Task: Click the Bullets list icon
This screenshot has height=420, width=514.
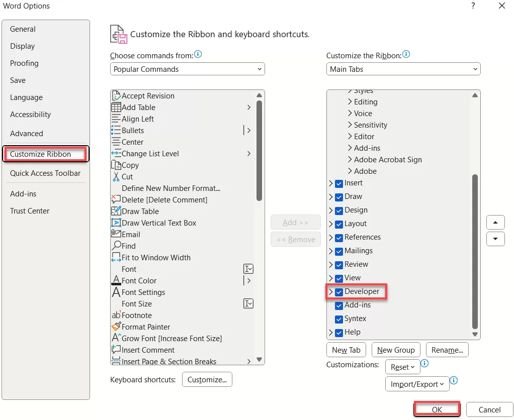Action: (x=116, y=131)
